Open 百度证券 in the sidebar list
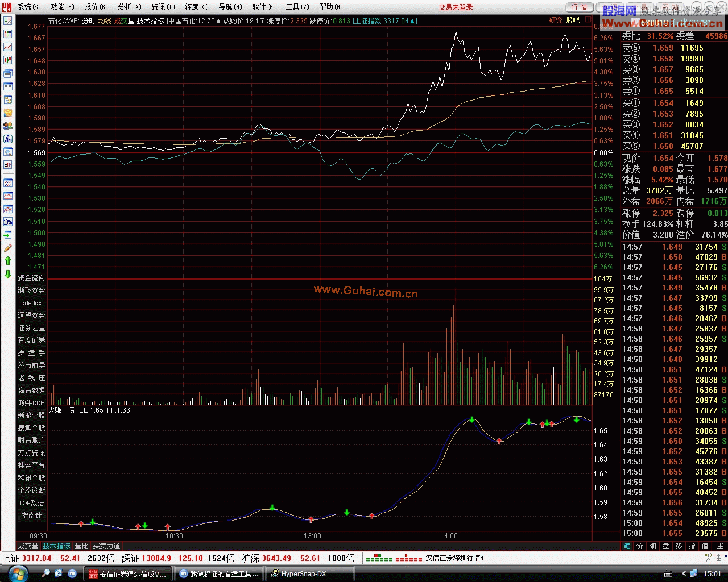The image size is (728, 582). 31,340
